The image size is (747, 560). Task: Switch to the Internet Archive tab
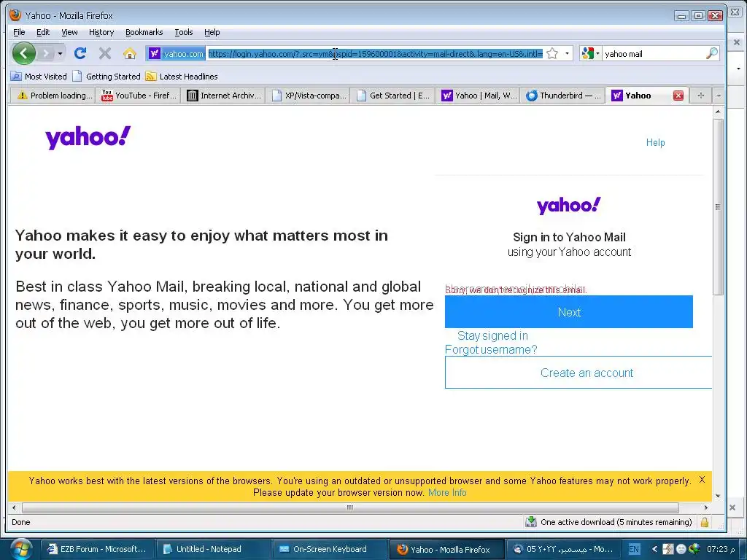coord(223,96)
